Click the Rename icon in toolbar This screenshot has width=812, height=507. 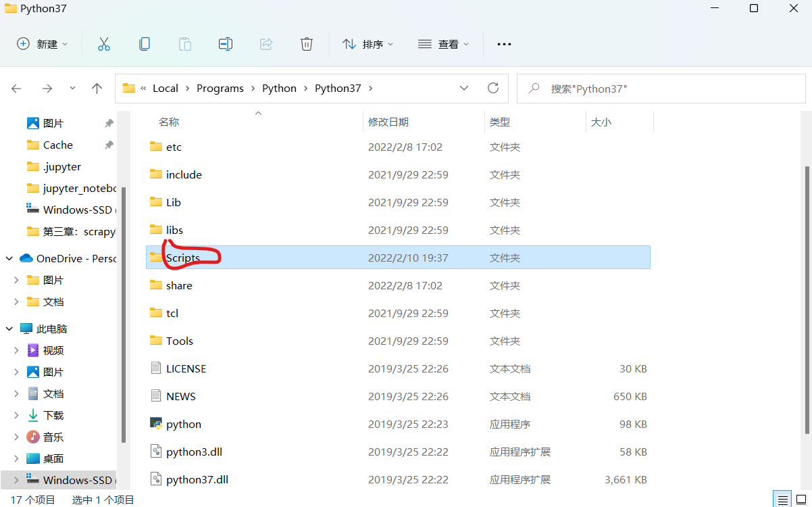click(x=226, y=44)
